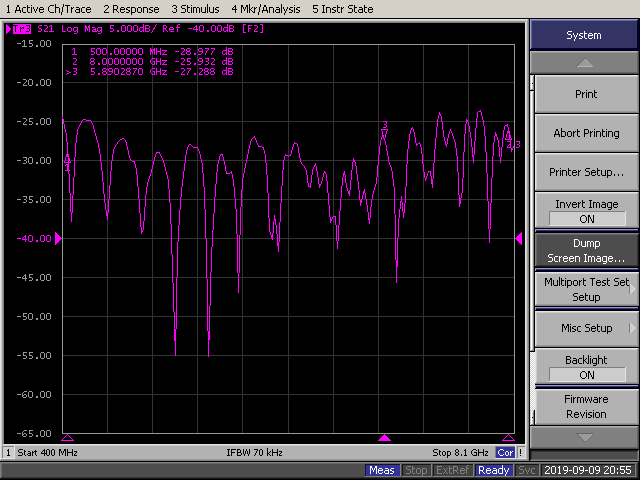Click Start 400 MHz value
This screenshot has width=640, height=480.
coord(47,453)
